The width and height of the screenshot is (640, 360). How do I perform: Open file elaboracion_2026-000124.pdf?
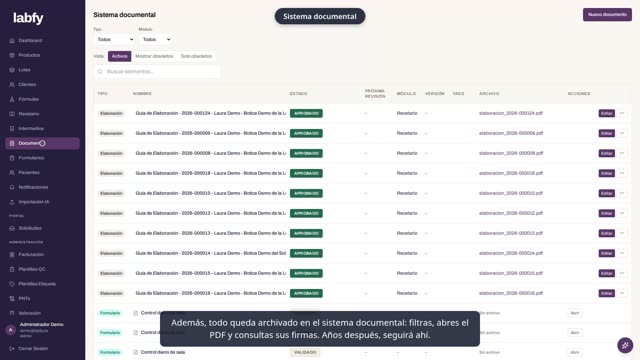pyautogui.click(x=511, y=113)
